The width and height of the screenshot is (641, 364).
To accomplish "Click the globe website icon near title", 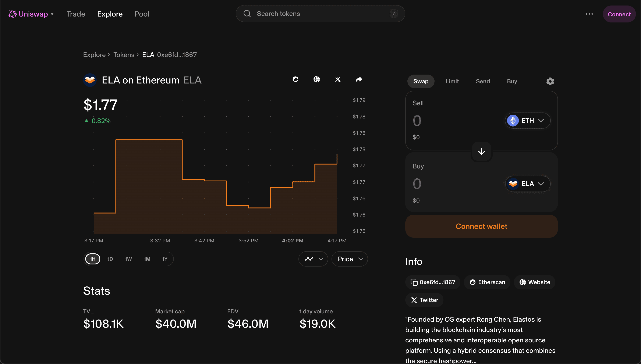I will 317,79.
